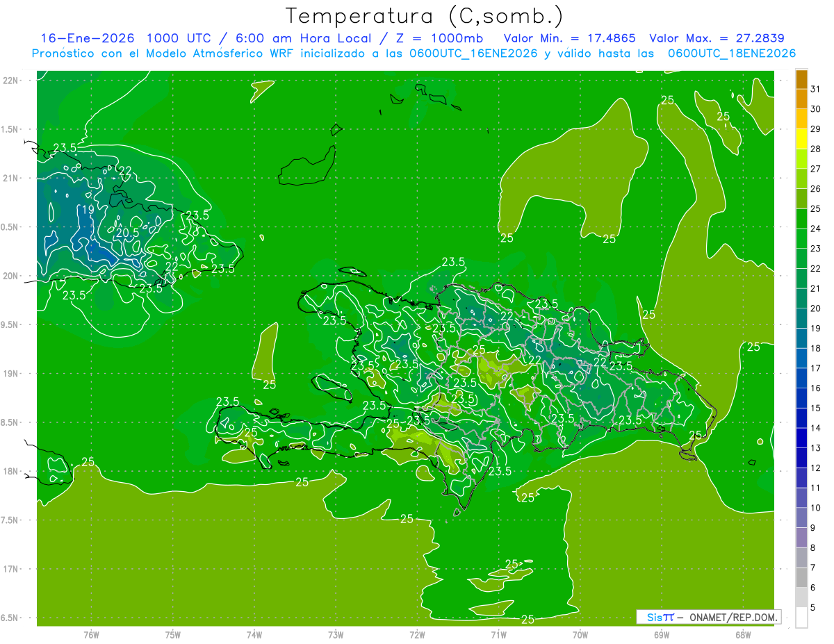This screenshot has width=834, height=644.
Task: Click the 19N latitude axis label
Action: 12,374
